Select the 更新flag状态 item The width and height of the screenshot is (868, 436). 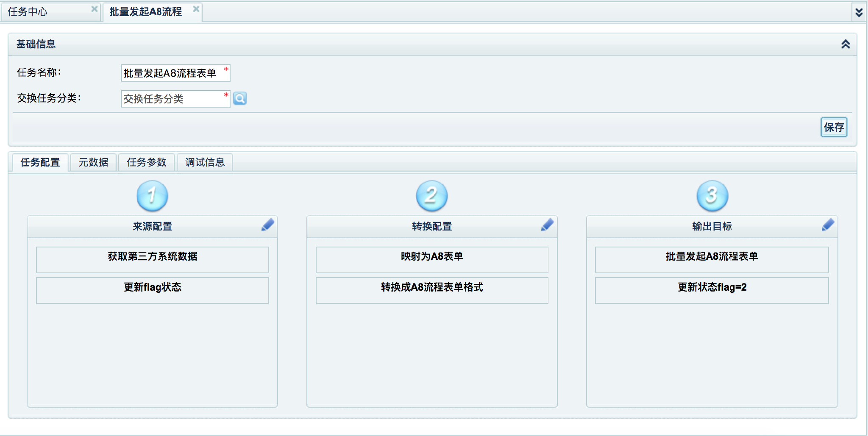[x=153, y=290]
